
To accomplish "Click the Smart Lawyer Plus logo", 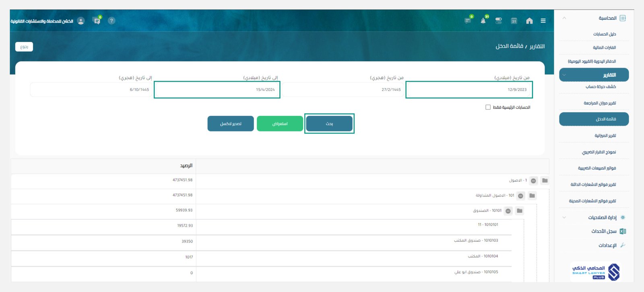I will pyautogui.click(x=596, y=272).
